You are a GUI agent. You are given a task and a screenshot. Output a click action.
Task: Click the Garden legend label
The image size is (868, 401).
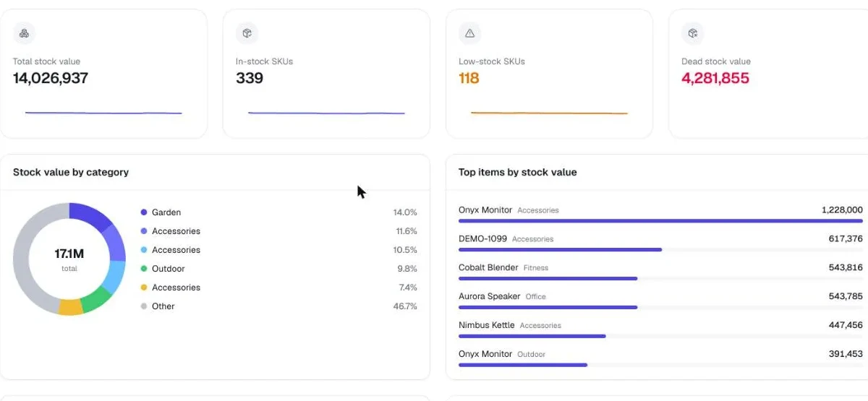(x=166, y=212)
